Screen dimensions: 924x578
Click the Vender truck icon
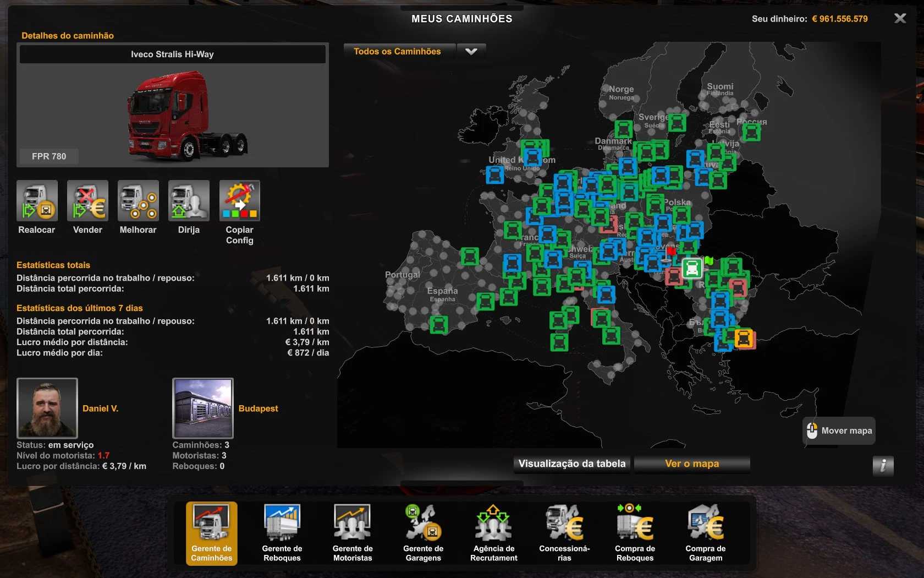pyautogui.click(x=87, y=201)
